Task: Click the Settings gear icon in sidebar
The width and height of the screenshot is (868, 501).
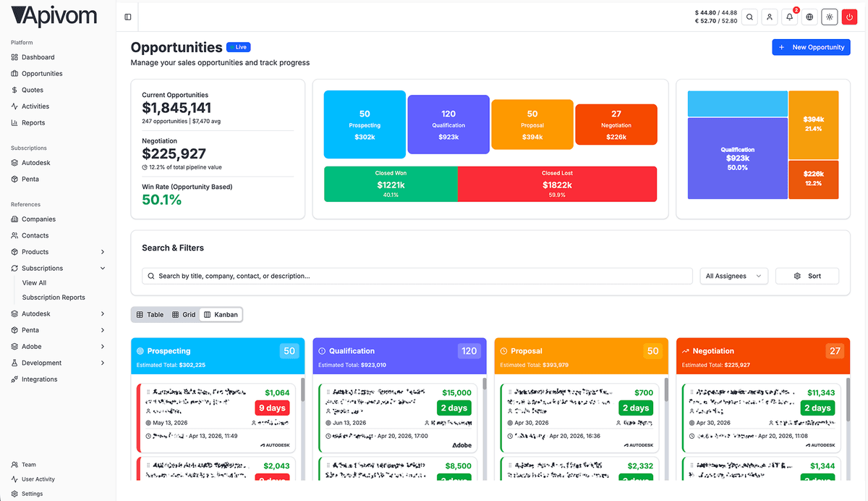Action: click(x=14, y=494)
